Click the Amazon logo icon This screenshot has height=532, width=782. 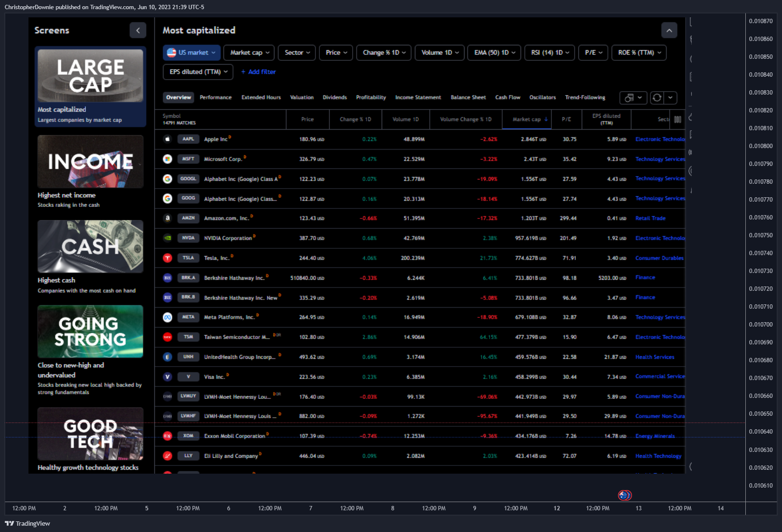167,218
